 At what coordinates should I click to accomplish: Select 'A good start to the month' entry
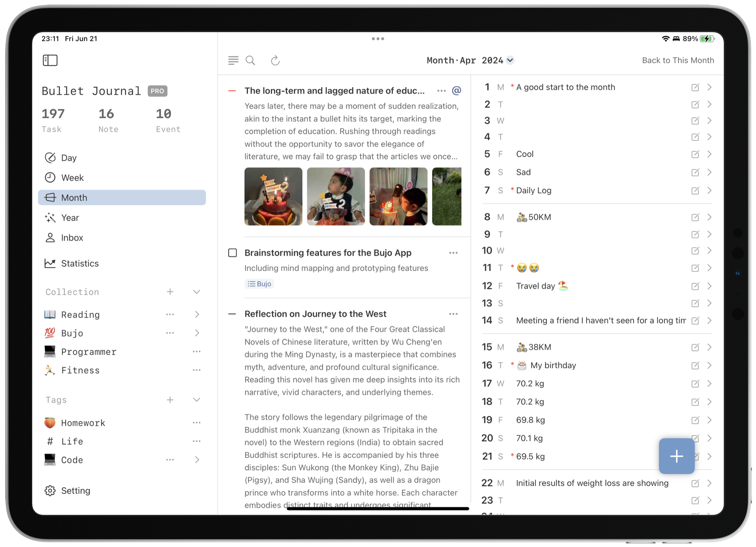pyautogui.click(x=565, y=87)
